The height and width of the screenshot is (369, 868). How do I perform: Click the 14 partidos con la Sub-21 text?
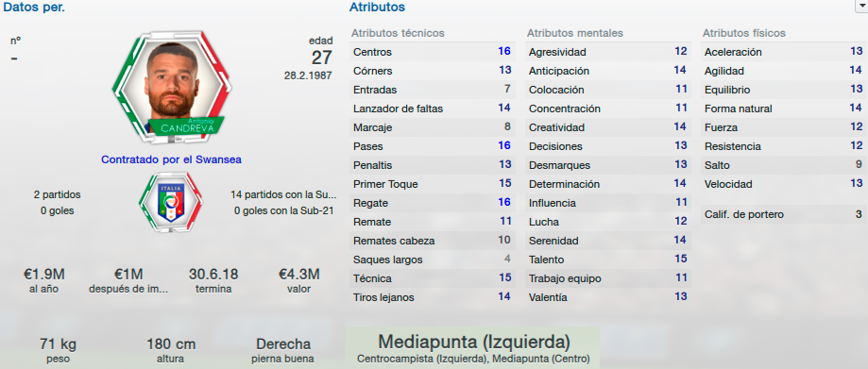coord(284,194)
